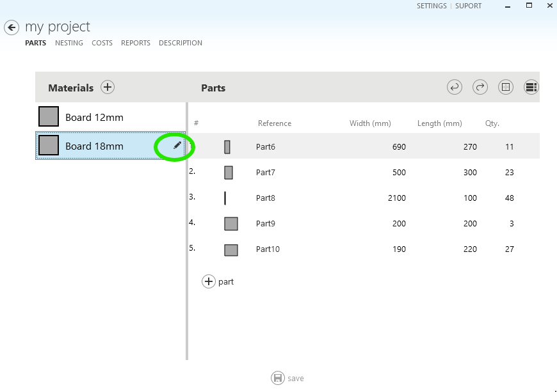This screenshot has width=557, height=392.
Task: Select the Part9 row thumbnail
Action: click(x=231, y=224)
